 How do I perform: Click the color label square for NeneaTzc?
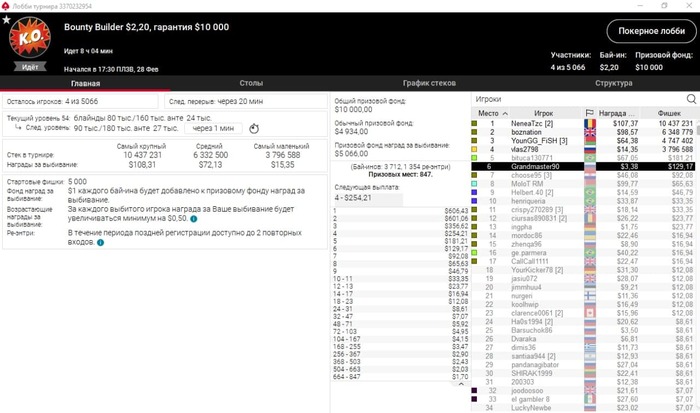tap(474, 124)
